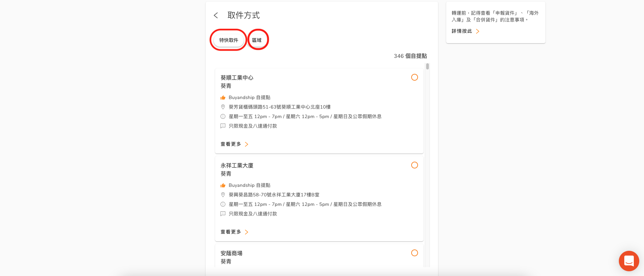Click the opening hours info icon for 葵順工業中心

223,116
